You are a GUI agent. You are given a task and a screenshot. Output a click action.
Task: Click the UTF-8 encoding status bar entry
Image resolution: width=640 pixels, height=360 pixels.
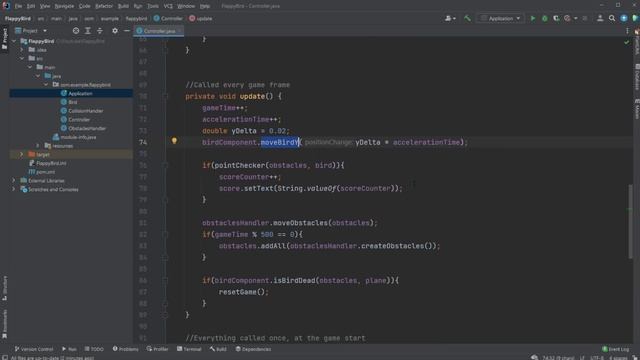coord(596,358)
